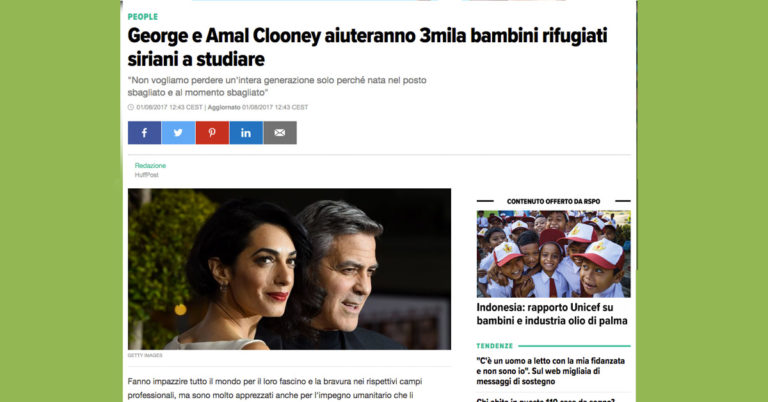This screenshot has width=768, height=402.
Task: Open the trending story 'C'è un uomo a letto'
Action: point(551,371)
